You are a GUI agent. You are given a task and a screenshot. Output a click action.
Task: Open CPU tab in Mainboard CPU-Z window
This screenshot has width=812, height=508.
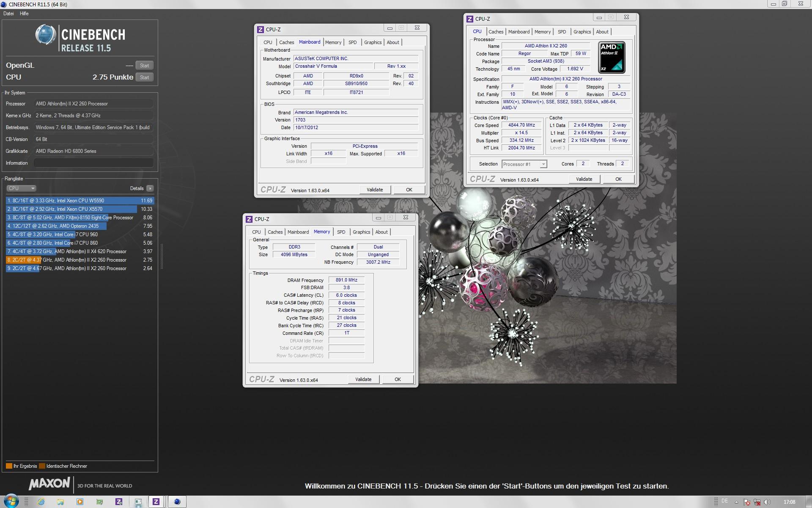[268, 42]
